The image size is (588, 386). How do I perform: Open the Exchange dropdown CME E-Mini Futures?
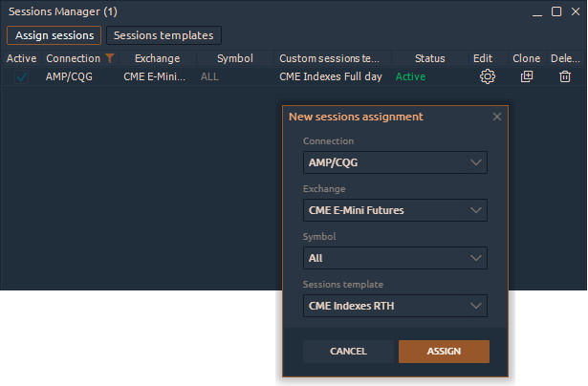click(395, 210)
